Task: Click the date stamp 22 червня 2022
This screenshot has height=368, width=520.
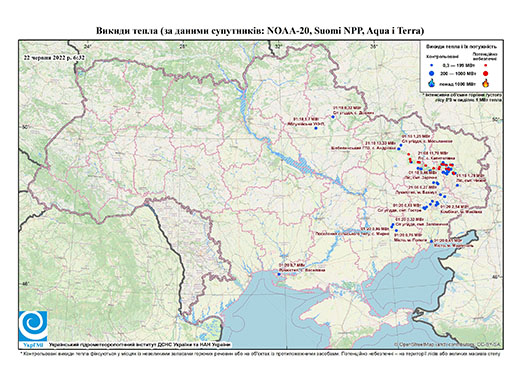Action: [x=54, y=57]
